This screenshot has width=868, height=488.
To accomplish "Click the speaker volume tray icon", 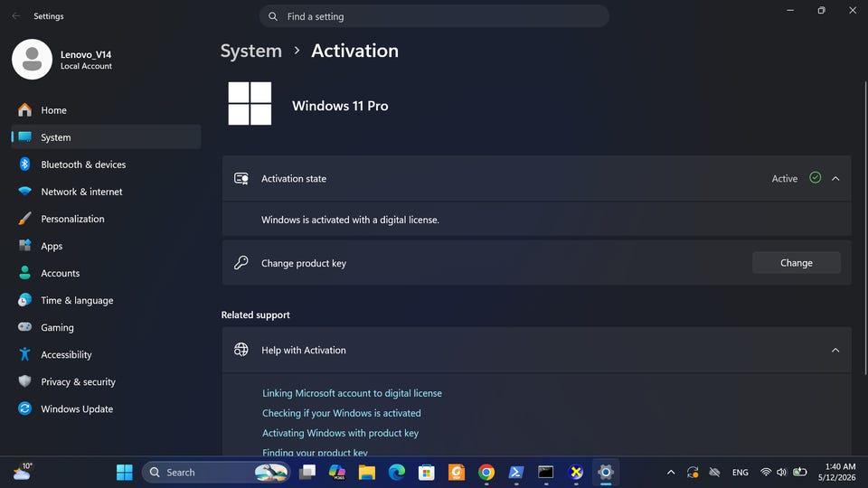I will point(781,473).
